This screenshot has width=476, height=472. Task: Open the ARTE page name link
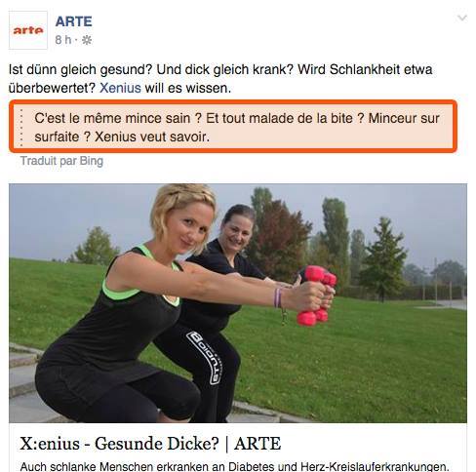point(73,21)
